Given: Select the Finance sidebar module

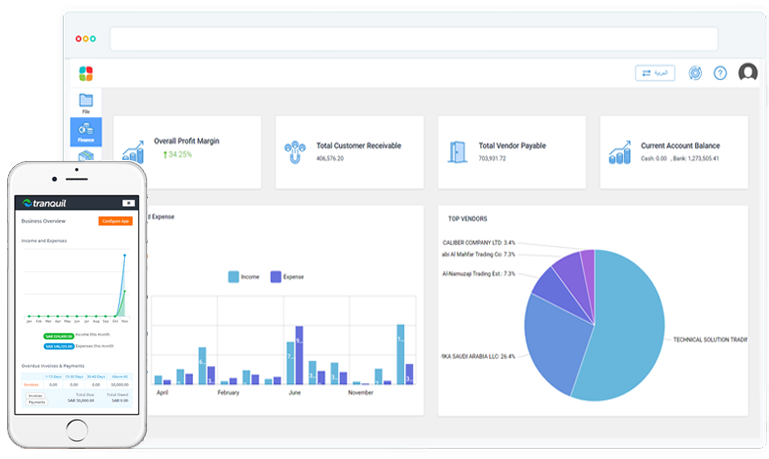Looking at the screenshot, I should pyautogui.click(x=86, y=131).
